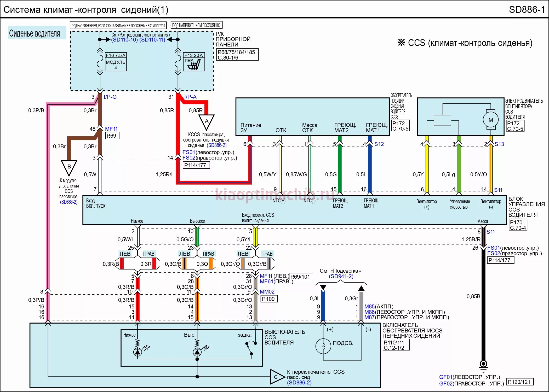Click the SD886-1 page number label
Image resolution: width=549 pixels, height=392 pixels.
tap(527, 10)
